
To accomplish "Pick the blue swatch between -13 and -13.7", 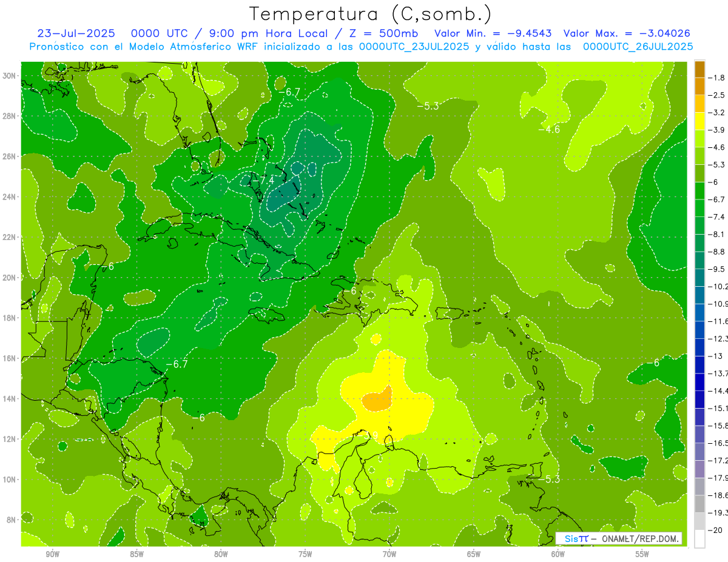I will pos(699,364).
